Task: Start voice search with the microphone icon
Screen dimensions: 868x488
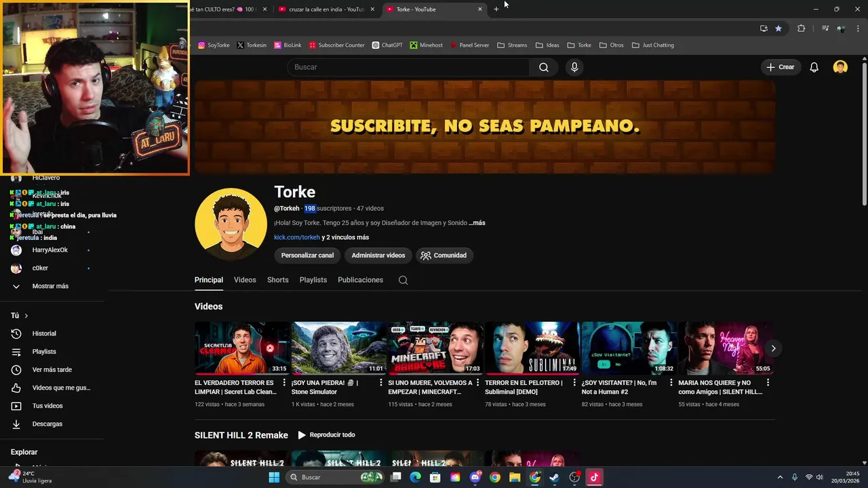Action: 574,67
